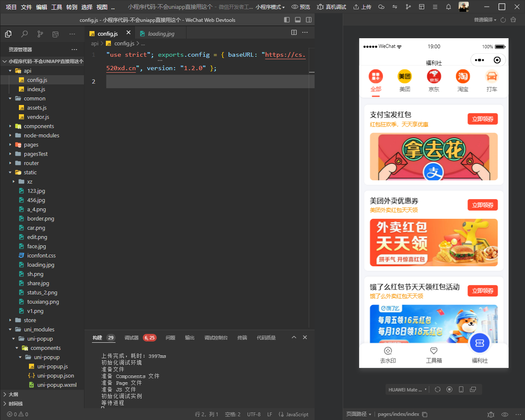
Task: Click the 上传 upload button
Action: 362,7
